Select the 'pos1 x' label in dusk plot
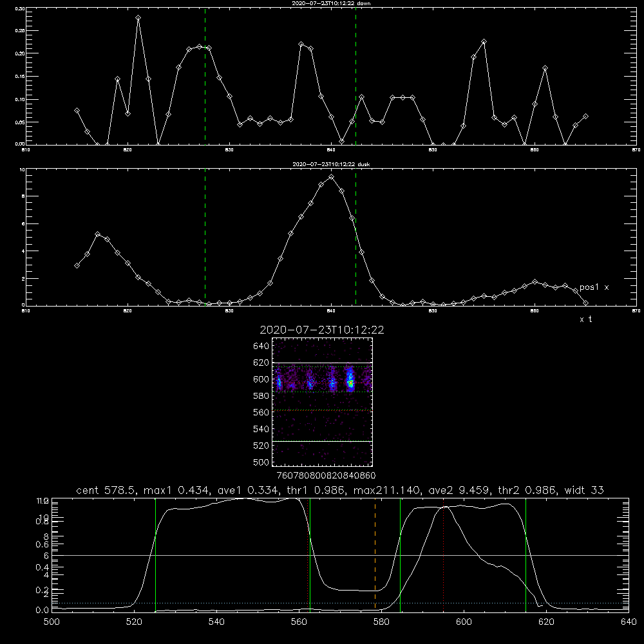 [594, 287]
